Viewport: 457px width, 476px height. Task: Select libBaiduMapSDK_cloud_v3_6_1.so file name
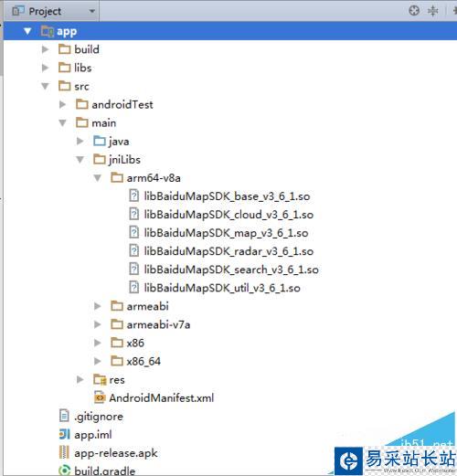point(228,215)
